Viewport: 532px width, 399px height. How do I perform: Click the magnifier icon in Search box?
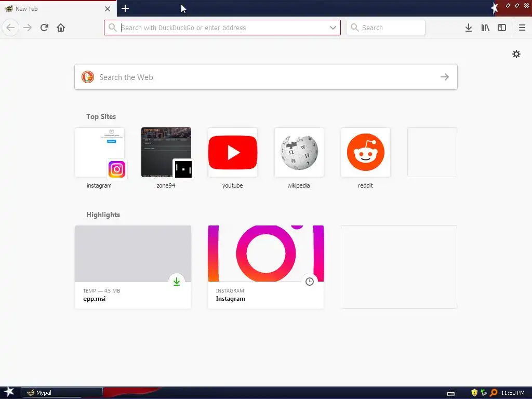coord(354,28)
